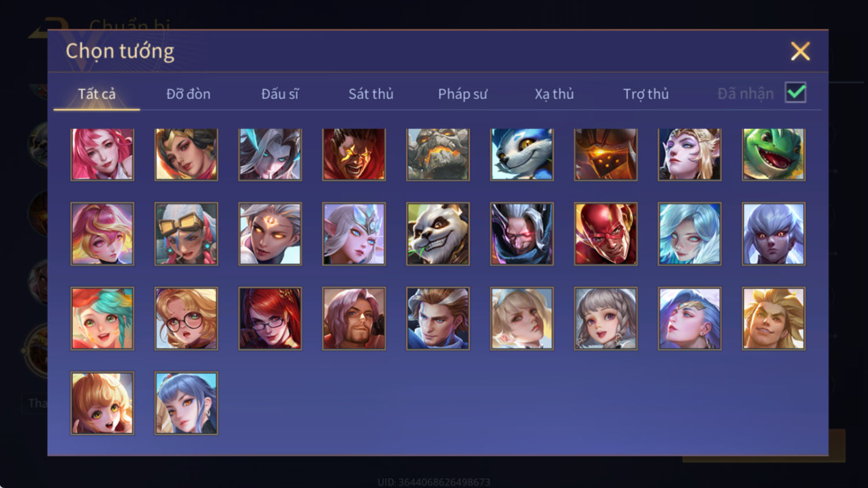Choose the stone golem hero
Viewport: 868px width, 488px height.
pyautogui.click(x=438, y=154)
